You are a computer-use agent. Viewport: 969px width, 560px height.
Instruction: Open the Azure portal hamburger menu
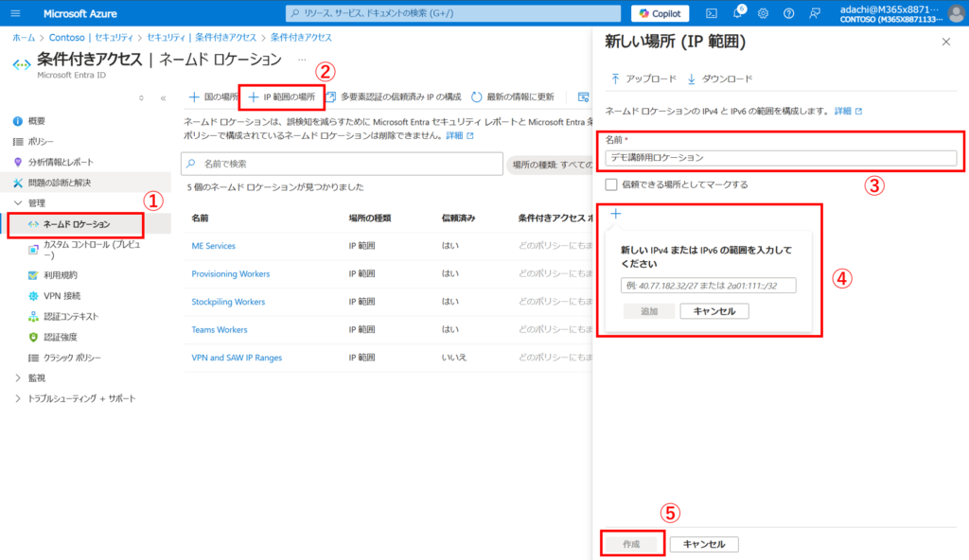(x=15, y=13)
